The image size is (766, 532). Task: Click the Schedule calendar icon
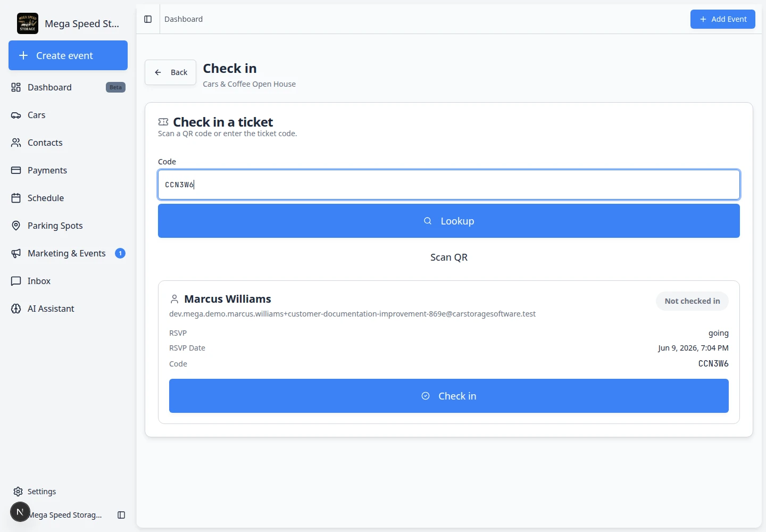pyautogui.click(x=16, y=198)
